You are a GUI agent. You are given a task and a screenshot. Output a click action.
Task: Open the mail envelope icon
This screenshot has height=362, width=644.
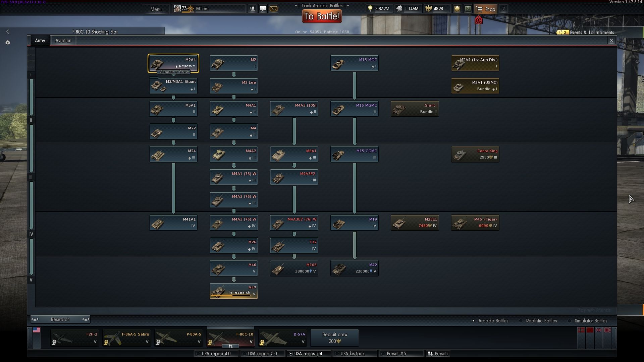coord(274,9)
